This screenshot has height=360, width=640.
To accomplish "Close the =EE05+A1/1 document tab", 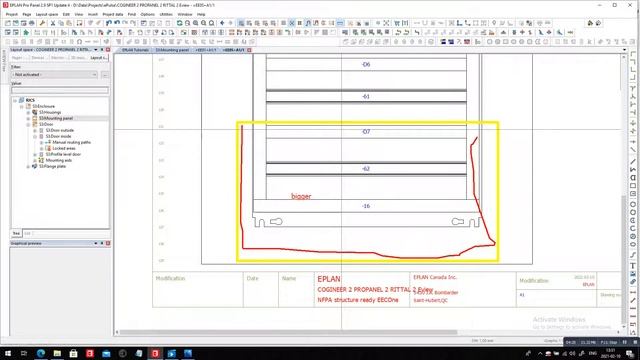I will [249, 50].
